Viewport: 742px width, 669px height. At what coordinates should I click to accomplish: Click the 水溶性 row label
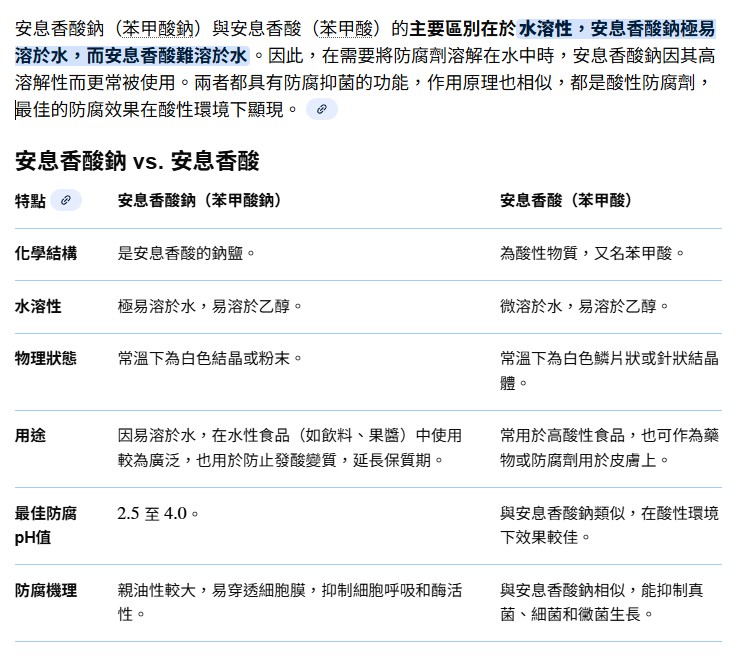[x=38, y=305]
